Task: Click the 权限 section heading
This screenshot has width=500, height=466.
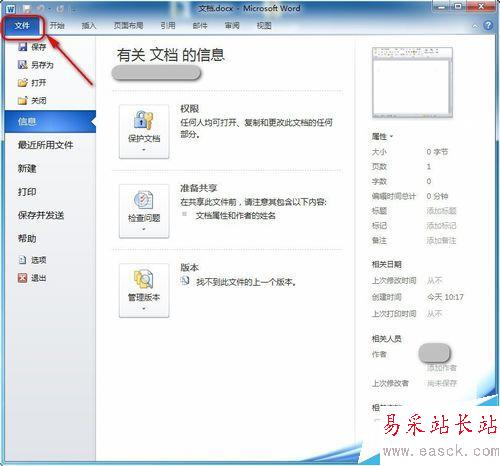Action: click(190, 109)
